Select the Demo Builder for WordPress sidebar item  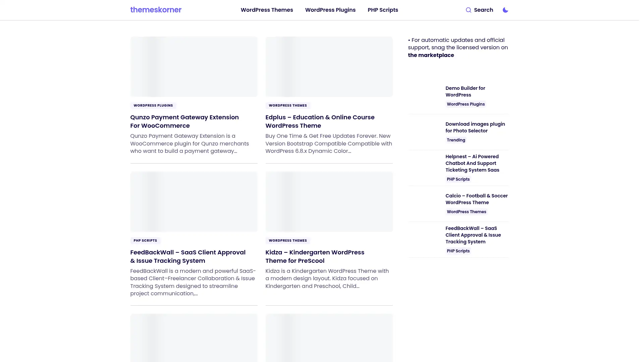pyautogui.click(x=465, y=91)
